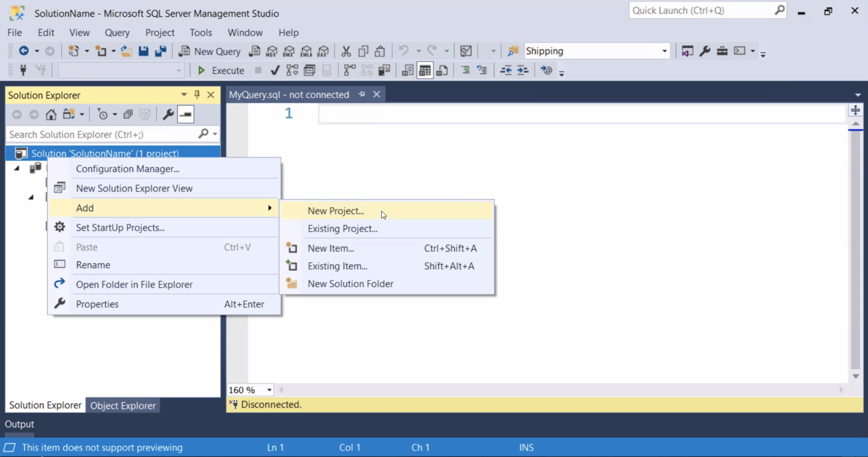
Task: Choose Existing Project... from the Add submenu
Action: [387, 229]
